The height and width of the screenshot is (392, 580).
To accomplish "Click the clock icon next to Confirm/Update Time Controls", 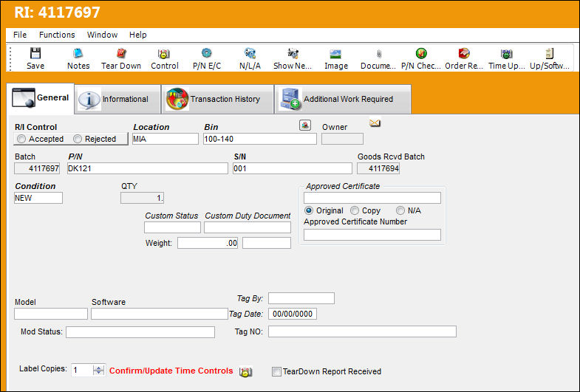I will (x=245, y=371).
